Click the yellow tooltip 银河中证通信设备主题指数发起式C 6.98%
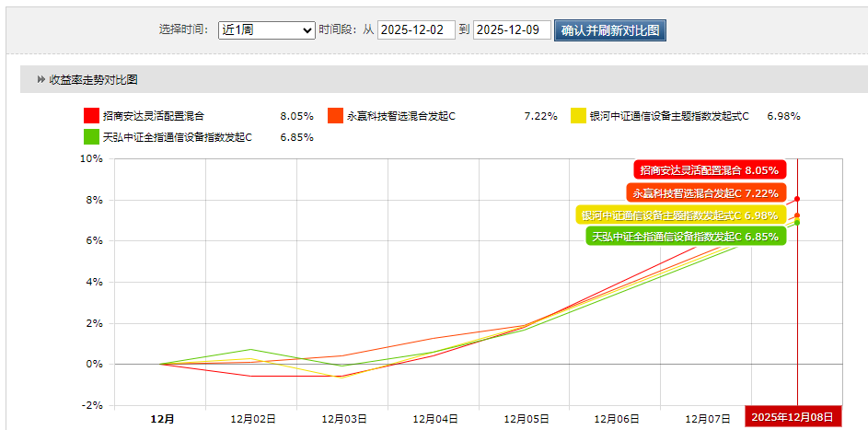 click(680, 215)
